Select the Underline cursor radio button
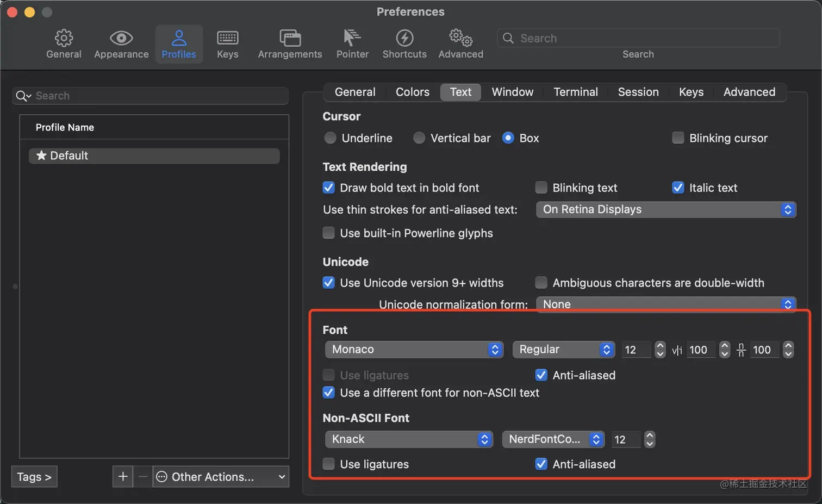The width and height of the screenshot is (822, 504). pos(330,138)
